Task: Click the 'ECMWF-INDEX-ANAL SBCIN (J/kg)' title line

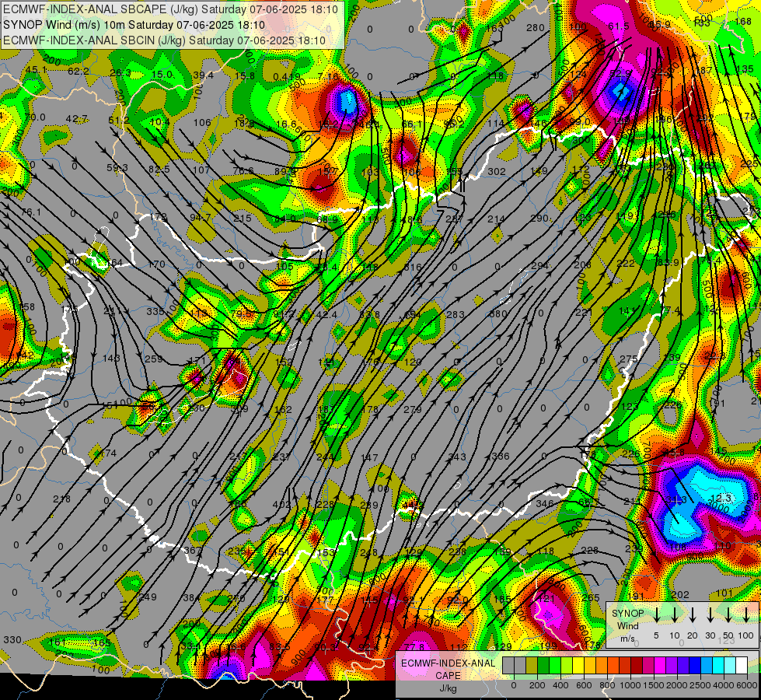Action: [164, 40]
